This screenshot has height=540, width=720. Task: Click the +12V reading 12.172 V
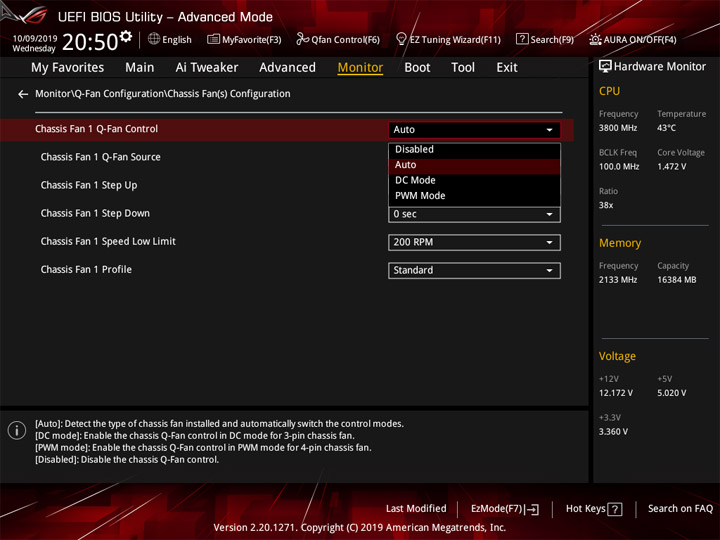pyautogui.click(x=615, y=393)
